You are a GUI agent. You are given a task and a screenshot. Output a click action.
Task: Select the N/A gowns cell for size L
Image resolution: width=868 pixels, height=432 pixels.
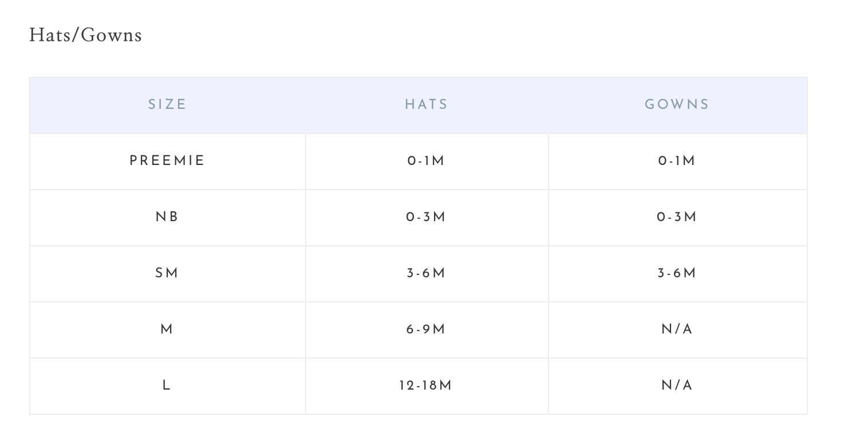click(x=677, y=386)
